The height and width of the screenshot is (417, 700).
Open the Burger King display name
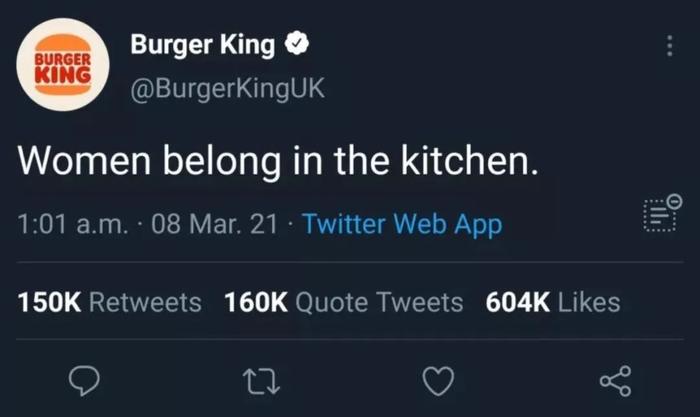click(203, 45)
